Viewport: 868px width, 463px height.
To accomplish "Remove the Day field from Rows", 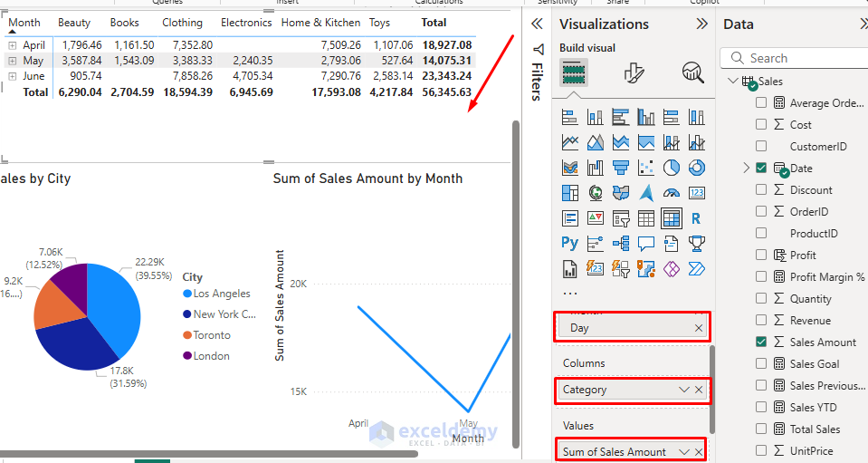I will pos(699,328).
